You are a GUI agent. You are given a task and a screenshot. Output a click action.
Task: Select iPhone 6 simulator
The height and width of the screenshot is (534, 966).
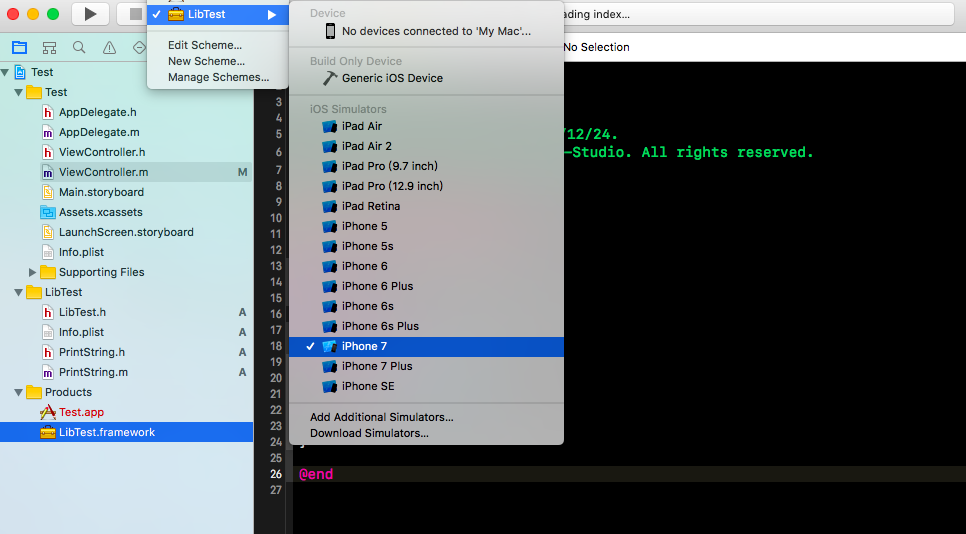(426, 266)
